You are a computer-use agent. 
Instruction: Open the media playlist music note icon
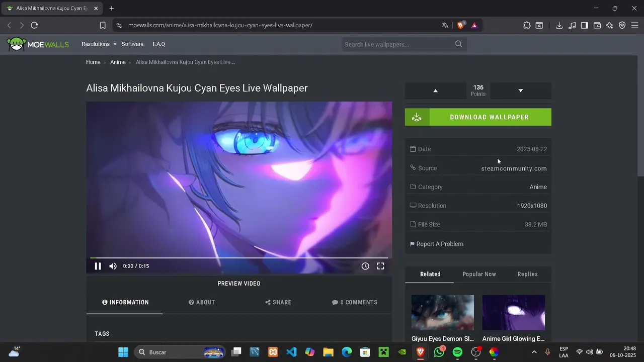(572, 25)
